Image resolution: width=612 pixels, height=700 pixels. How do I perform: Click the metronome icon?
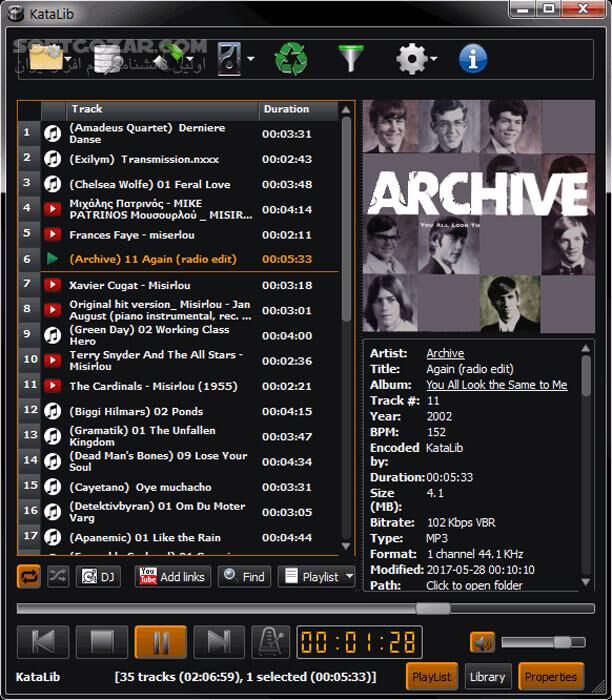[x=269, y=642]
